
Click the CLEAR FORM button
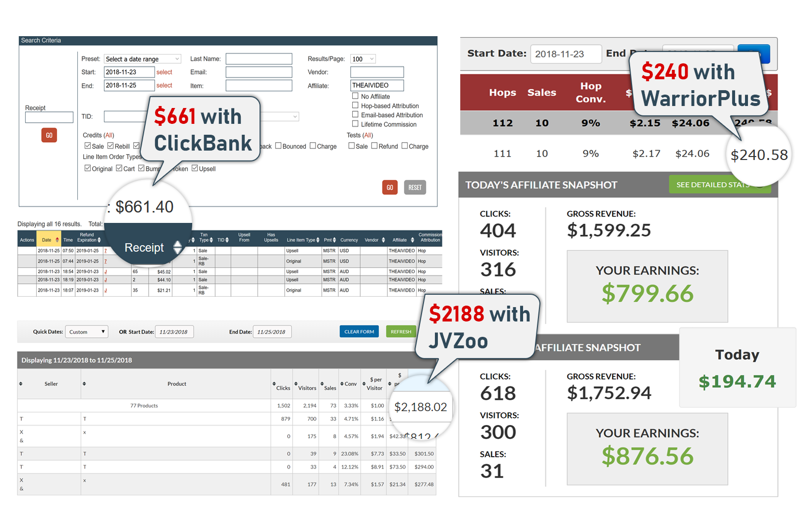359,331
